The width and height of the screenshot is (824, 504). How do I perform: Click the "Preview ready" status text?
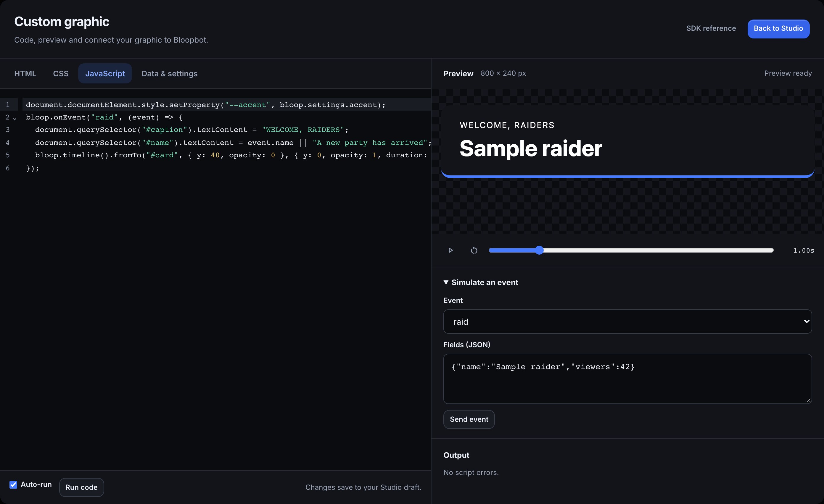click(788, 73)
